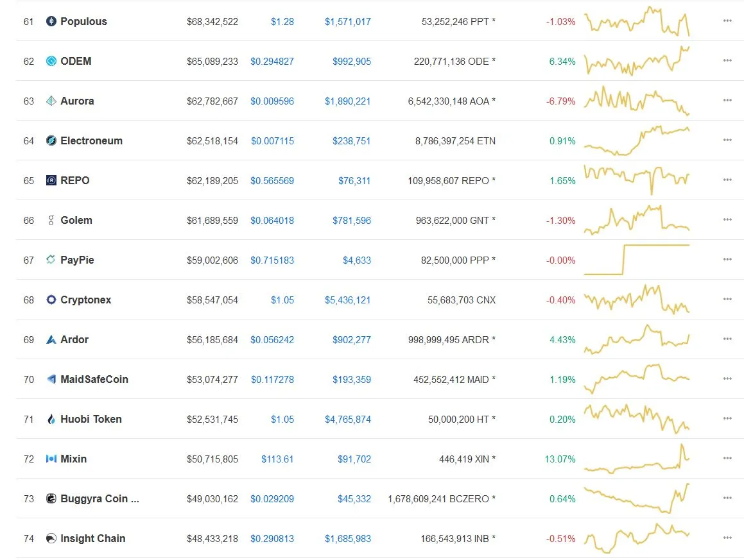Click the Electroneum coin logo icon
This screenshot has height=560, width=744.
pos(51,141)
